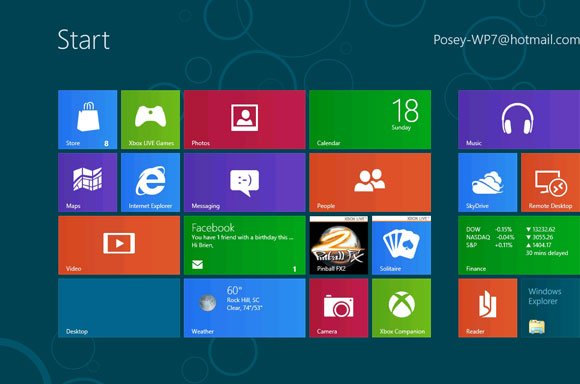
Task: Launch the Camera tile
Action: pos(339,308)
